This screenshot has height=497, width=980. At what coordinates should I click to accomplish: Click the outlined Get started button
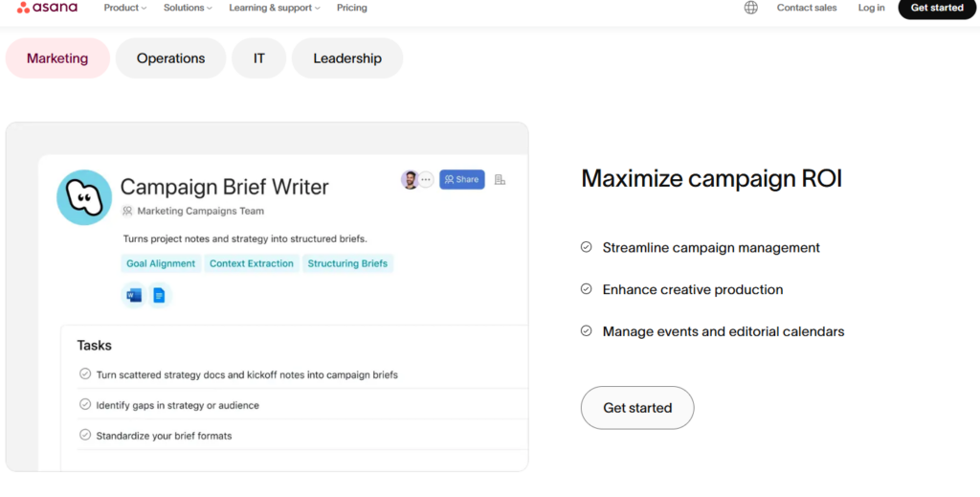[637, 408]
